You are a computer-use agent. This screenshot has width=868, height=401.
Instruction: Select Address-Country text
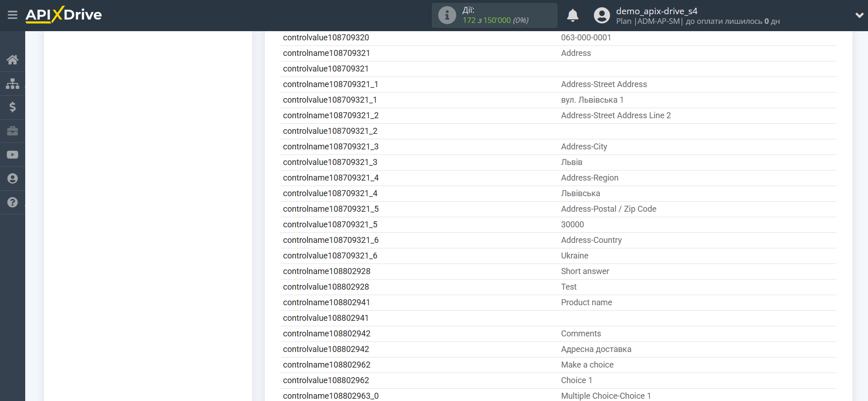591,240
